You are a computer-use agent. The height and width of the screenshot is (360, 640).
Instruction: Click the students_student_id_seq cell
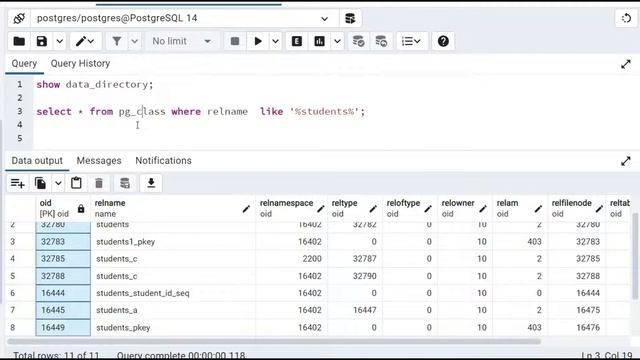pyautogui.click(x=173, y=293)
